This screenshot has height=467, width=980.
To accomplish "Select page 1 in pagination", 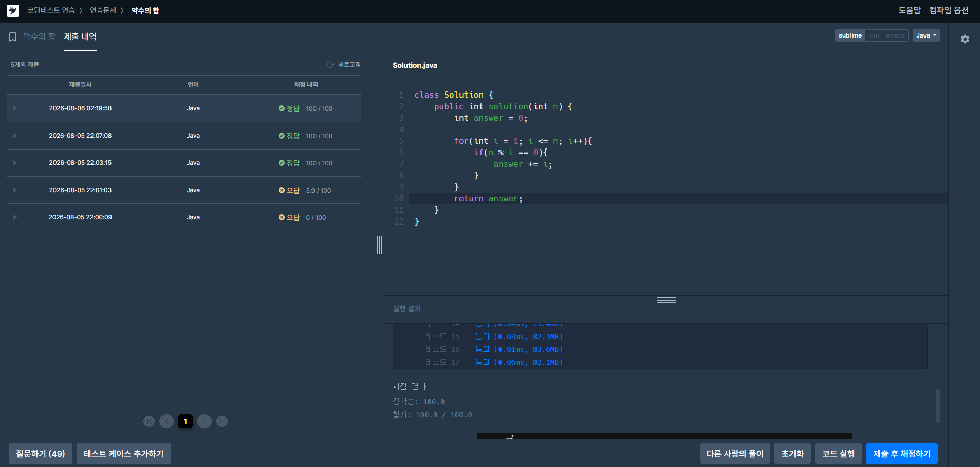I will pyautogui.click(x=186, y=421).
